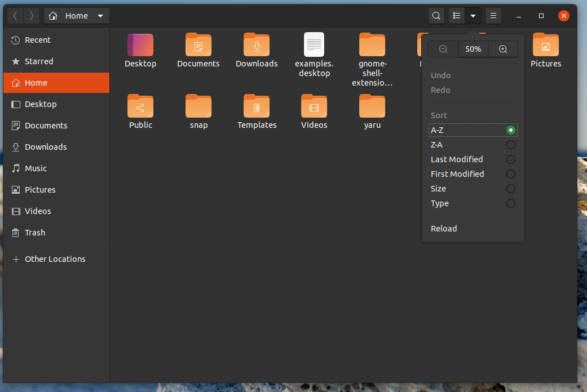Image resolution: width=587 pixels, height=392 pixels.
Task: Expand the Home path bar dropdown arrow
Action: [100, 16]
